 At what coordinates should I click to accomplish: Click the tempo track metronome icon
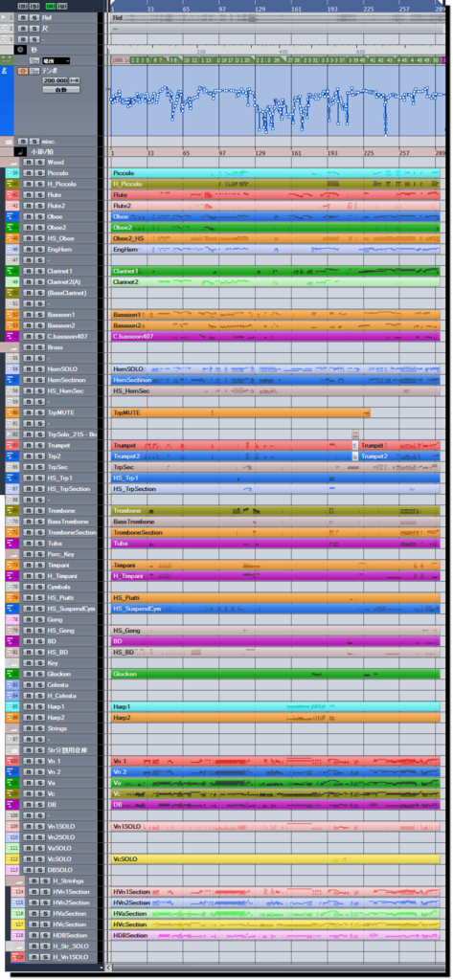coord(7,71)
